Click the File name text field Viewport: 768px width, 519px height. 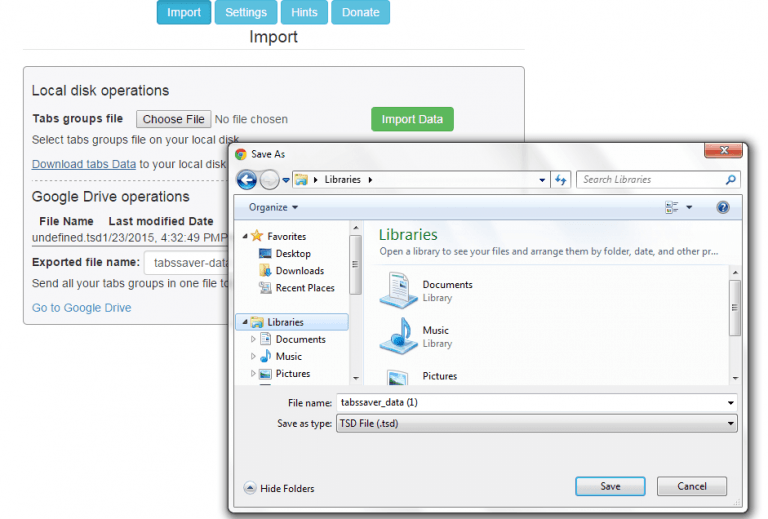pos(530,403)
